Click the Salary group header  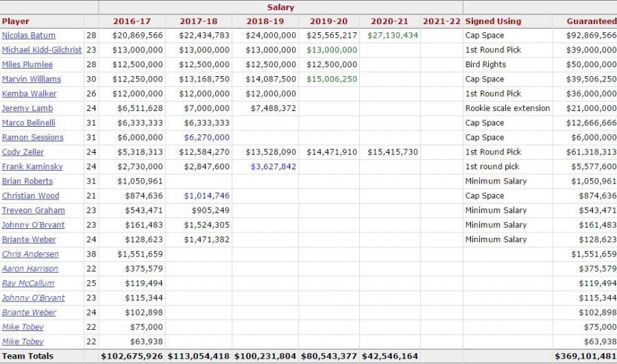coord(280,7)
